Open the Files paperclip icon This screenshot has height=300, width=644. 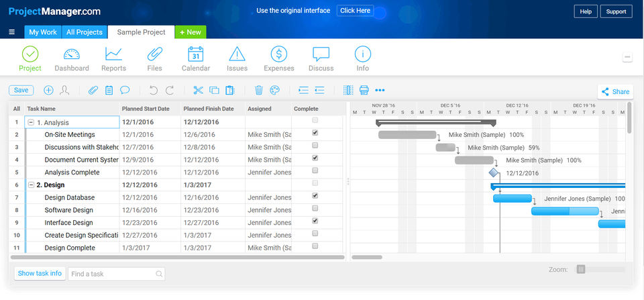pyautogui.click(x=155, y=54)
